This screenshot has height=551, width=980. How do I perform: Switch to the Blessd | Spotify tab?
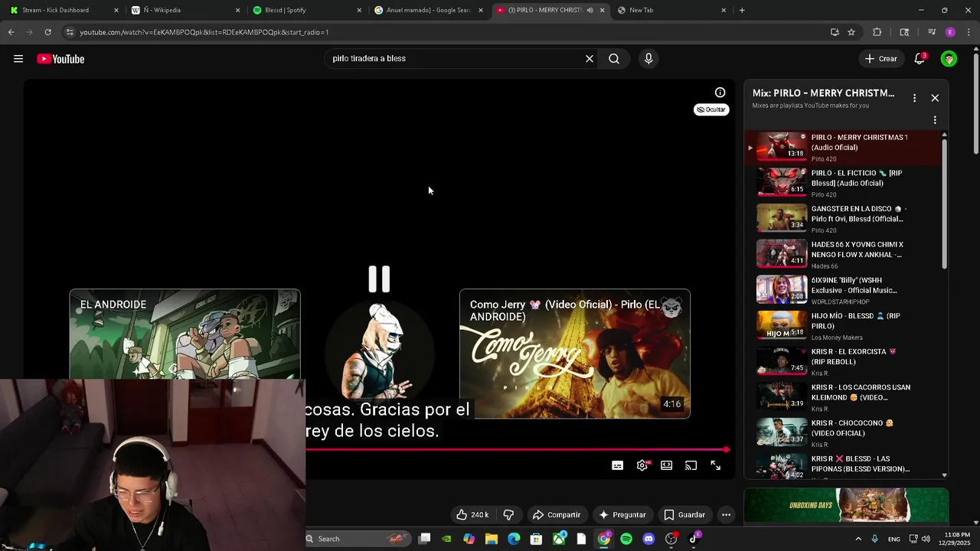(x=306, y=10)
